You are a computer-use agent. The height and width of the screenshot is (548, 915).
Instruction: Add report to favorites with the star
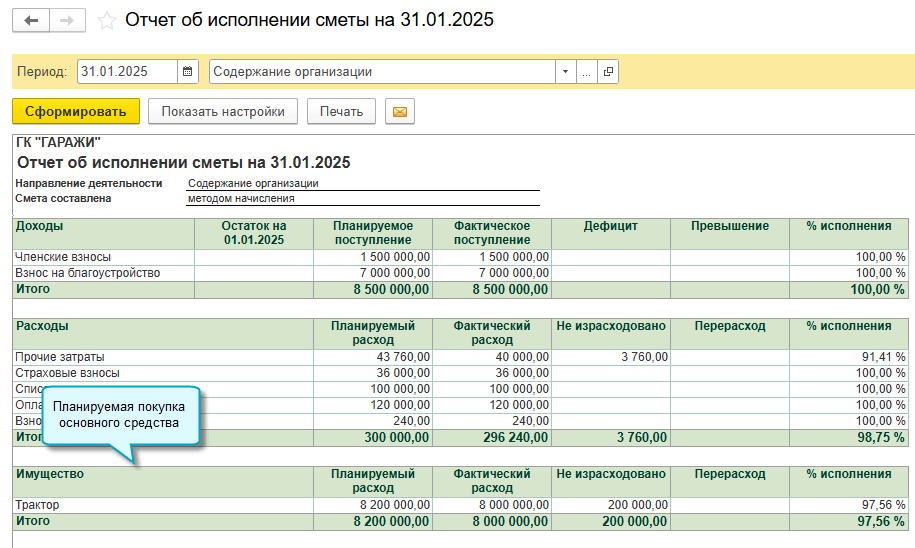pyautogui.click(x=106, y=21)
